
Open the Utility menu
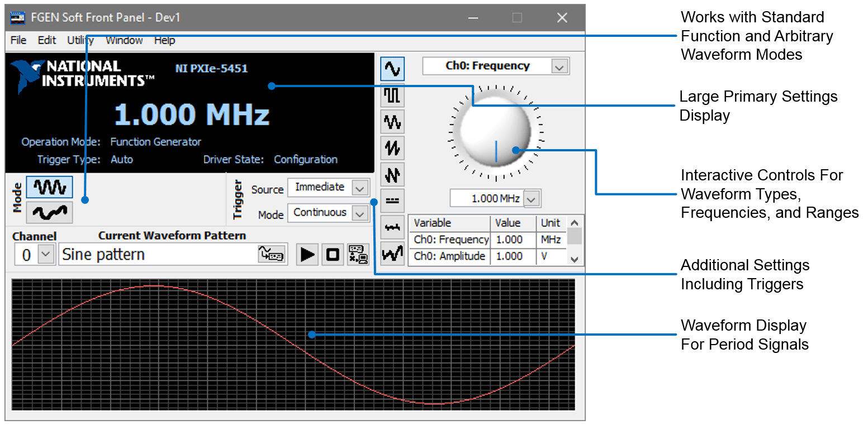[x=80, y=40]
